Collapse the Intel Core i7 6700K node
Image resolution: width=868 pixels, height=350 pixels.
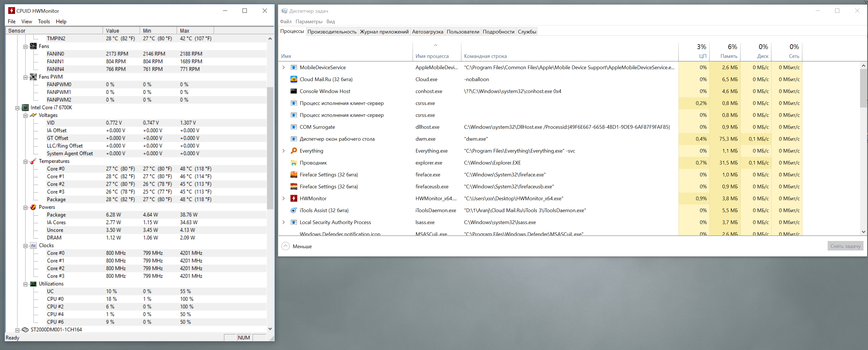[x=17, y=108]
